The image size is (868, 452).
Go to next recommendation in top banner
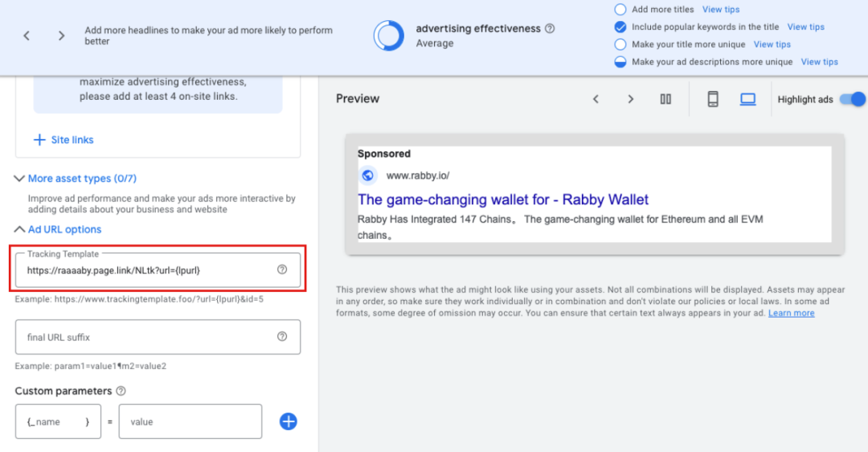click(61, 36)
